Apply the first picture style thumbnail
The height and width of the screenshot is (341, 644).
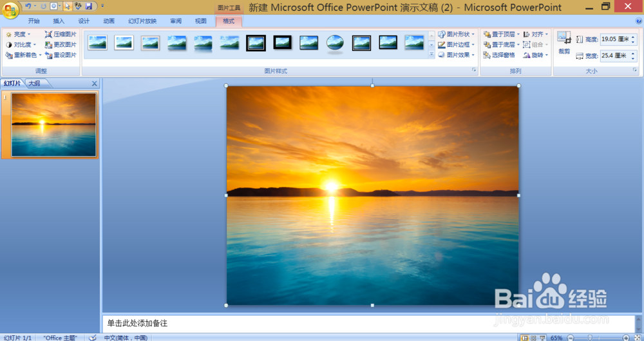[x=97, y=43]
